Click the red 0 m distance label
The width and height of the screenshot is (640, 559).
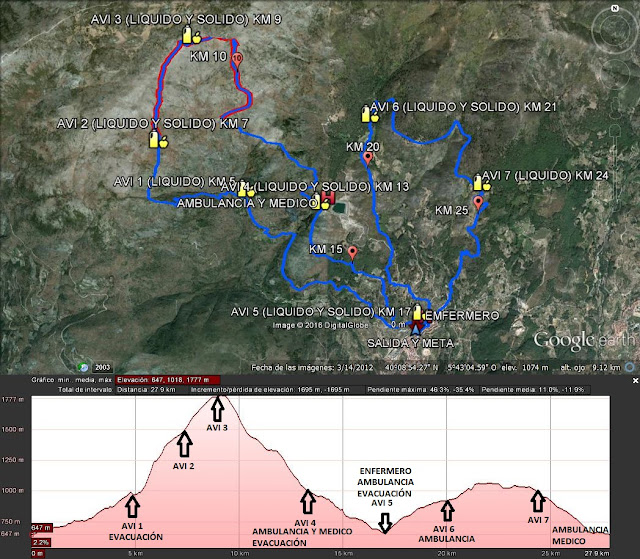[x=37, y=554]
